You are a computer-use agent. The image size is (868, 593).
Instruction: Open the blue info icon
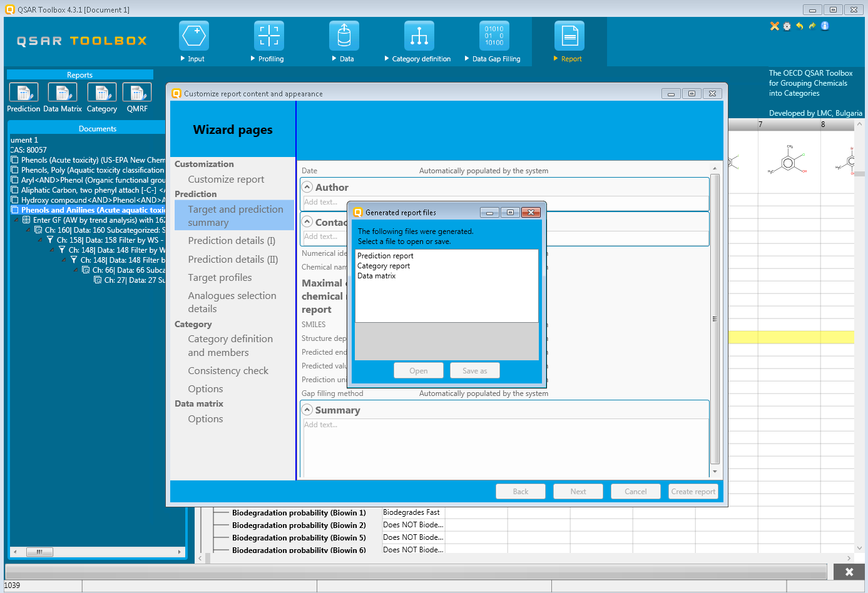click(825, 26)
